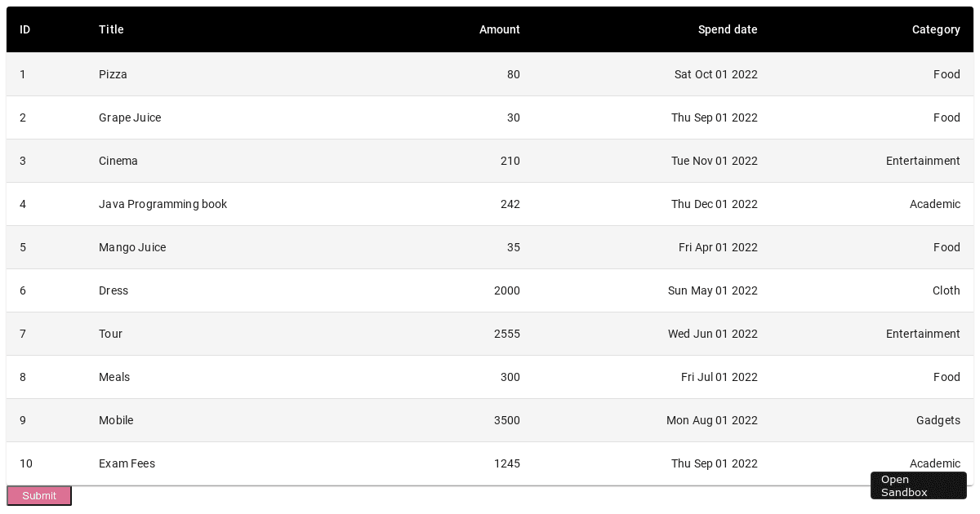Click the Dress amount 2000 cell

point(506,290)
